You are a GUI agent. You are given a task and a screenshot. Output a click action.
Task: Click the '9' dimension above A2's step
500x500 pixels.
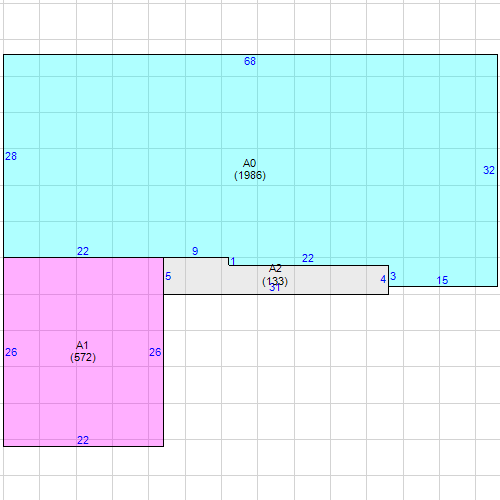pyautogui.click(x=195, y=251)
